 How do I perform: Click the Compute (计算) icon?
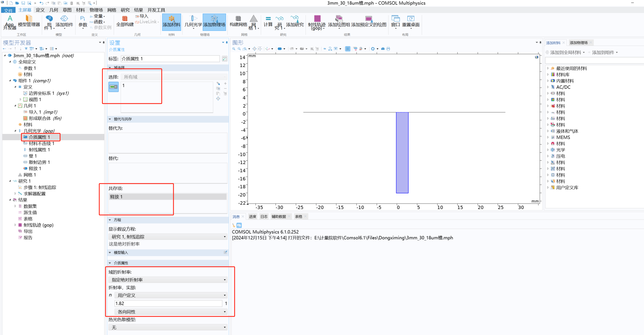[x=268, y=21]
